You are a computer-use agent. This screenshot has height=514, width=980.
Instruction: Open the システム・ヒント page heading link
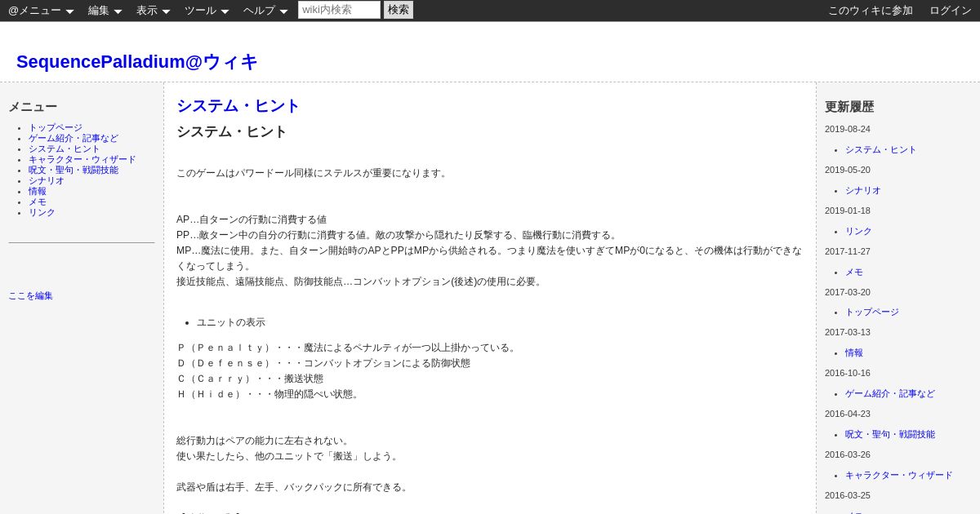[238, 105]
